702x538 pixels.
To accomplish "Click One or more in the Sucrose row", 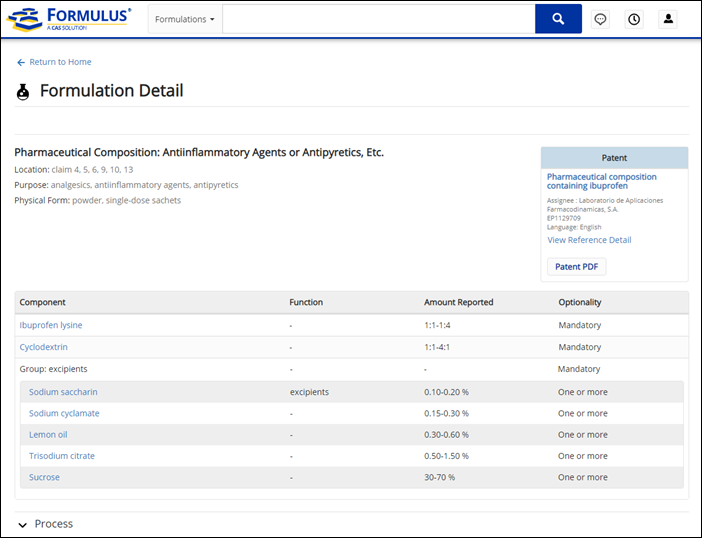I will [x=582, y=477].
